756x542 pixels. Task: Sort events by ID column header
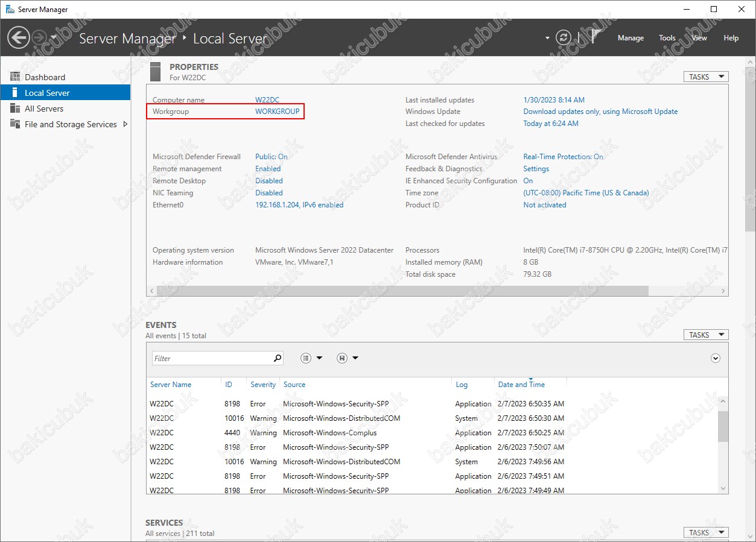point(229,385)
